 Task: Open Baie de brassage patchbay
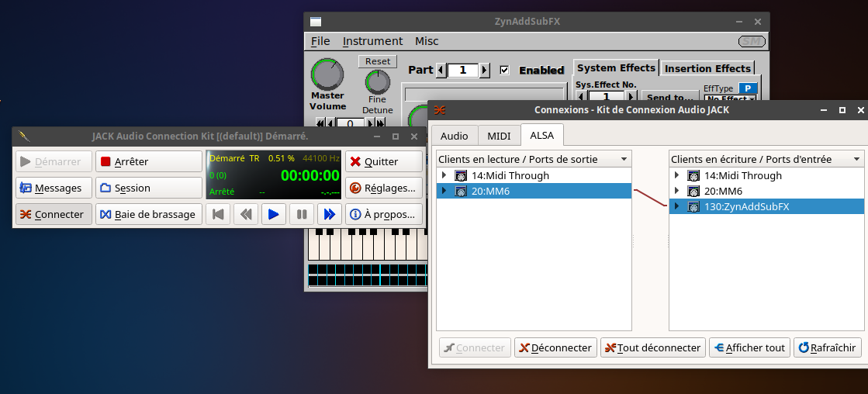click(x=149, y=214)
